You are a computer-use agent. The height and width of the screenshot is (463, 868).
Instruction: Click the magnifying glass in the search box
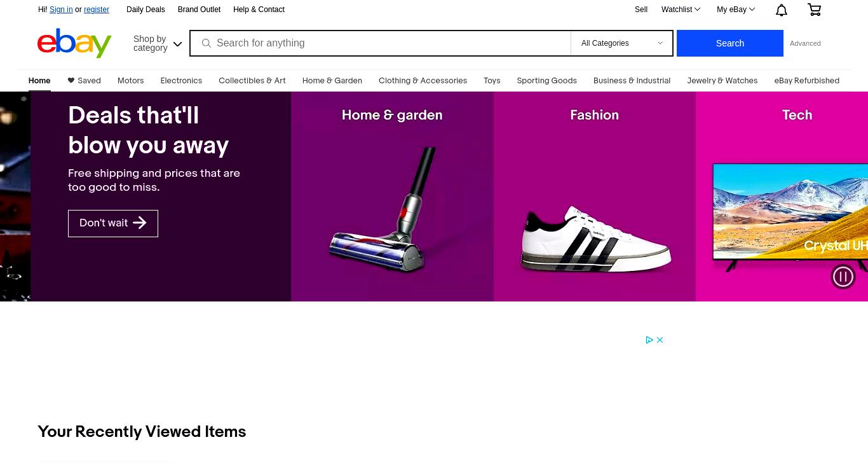point(206,43)
